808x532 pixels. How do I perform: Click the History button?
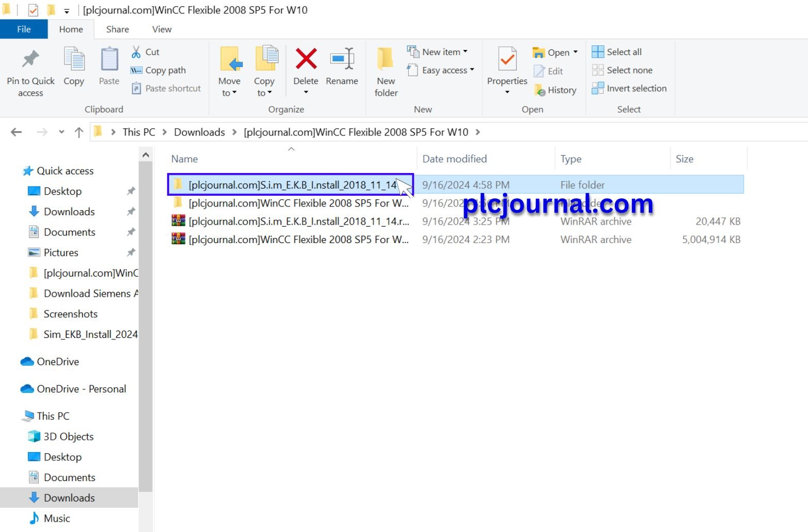[x=555, y=90]
